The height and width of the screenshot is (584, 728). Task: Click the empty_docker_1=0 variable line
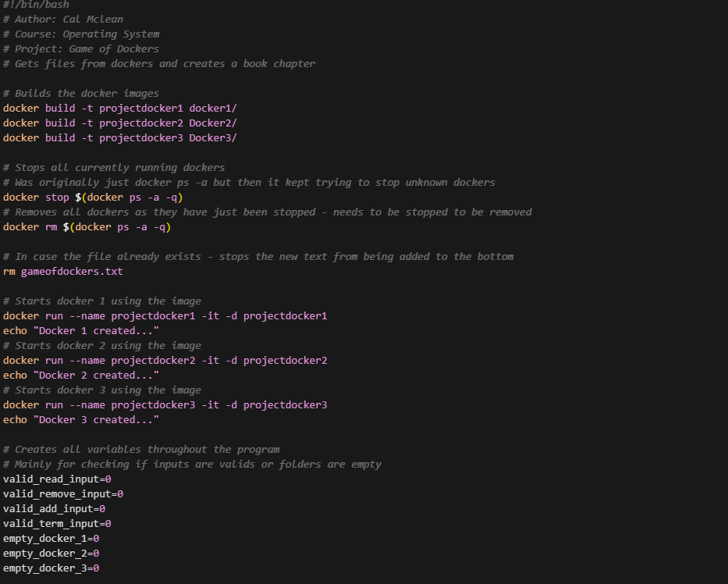click(51, 539)
